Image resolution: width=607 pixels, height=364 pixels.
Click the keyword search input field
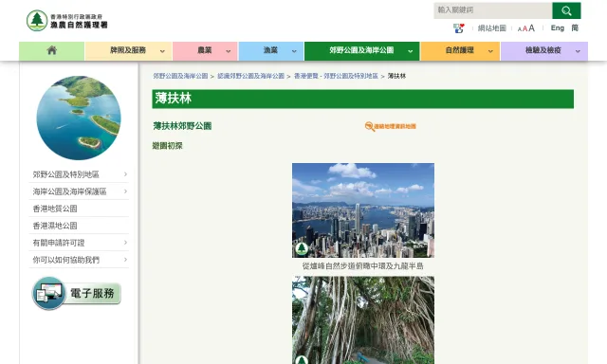point(493,10)
